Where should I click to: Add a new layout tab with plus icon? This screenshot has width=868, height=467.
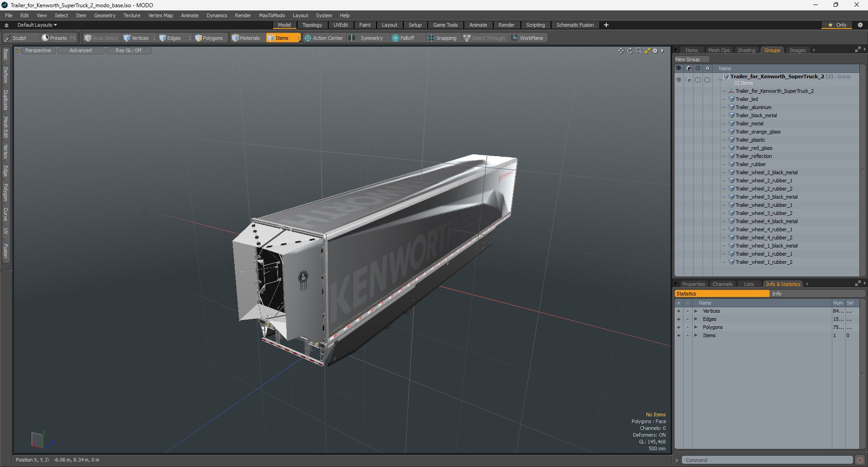[x=606, y=25]
